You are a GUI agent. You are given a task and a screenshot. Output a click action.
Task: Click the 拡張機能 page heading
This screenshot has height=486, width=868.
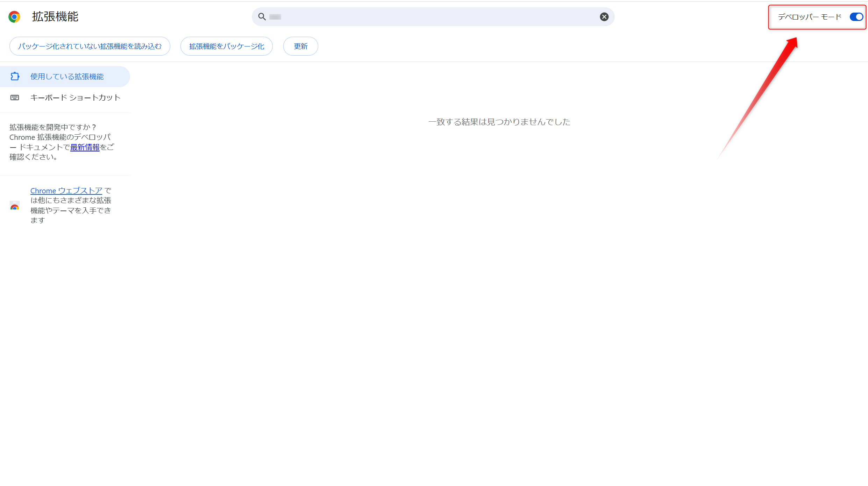click(x=55, y=17)
